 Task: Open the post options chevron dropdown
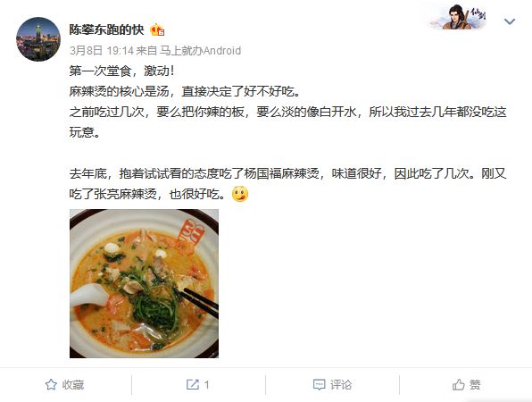click(510, 21)
